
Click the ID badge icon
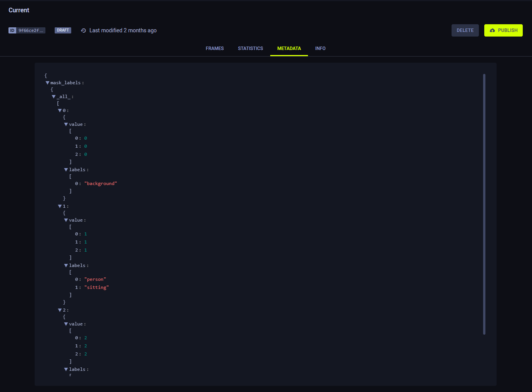(x=12, y=30)
